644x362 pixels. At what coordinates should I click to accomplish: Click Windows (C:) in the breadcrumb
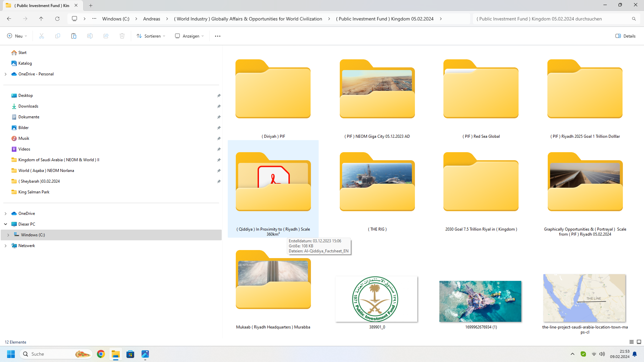pyautogui.click(x=116, y=19)
